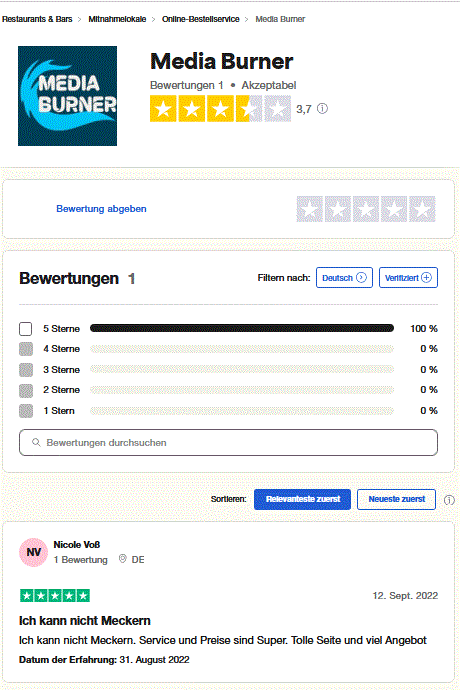Click the location pin icon next to DE
This screenshot has width=460, height=690.
tap(123, 559)
